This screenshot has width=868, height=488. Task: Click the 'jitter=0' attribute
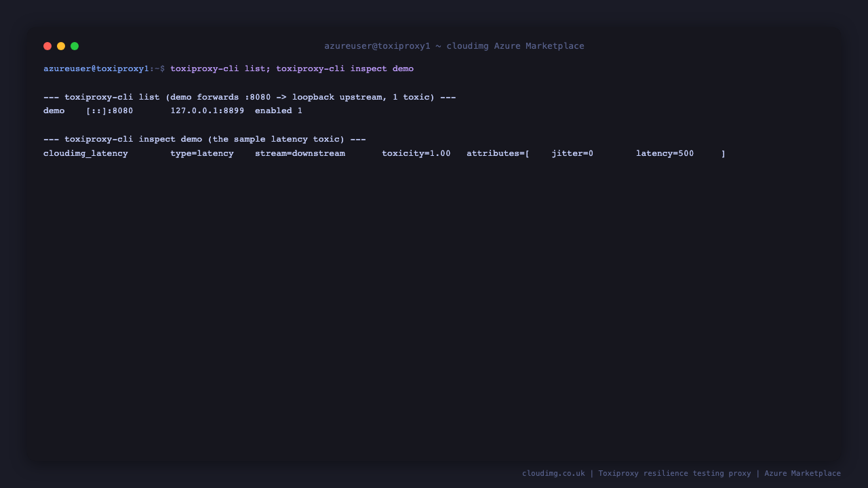572,153
